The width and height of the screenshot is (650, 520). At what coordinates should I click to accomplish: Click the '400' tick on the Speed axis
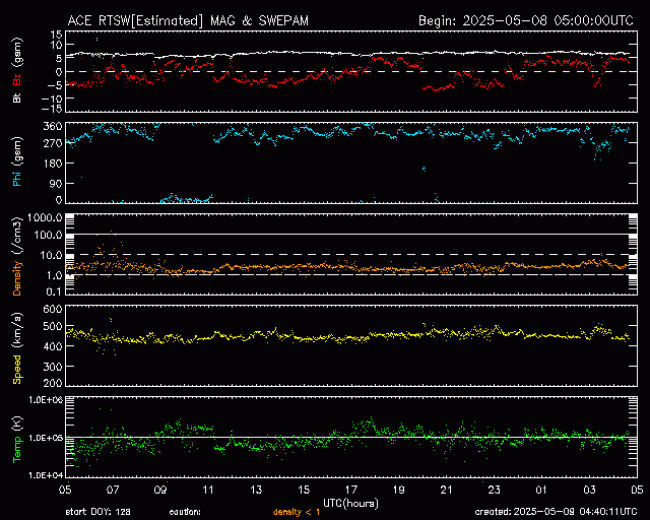(53, 346)
